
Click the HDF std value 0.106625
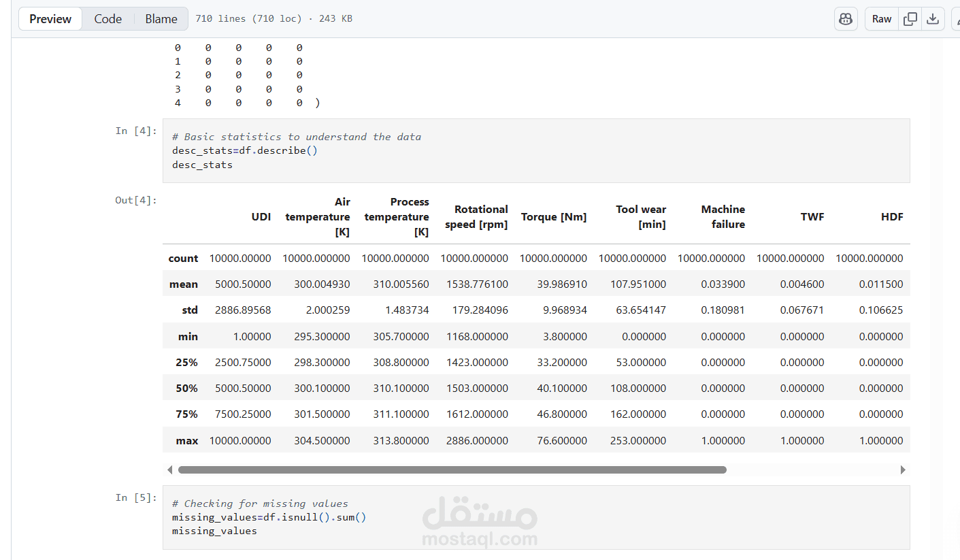click(881, 310)
